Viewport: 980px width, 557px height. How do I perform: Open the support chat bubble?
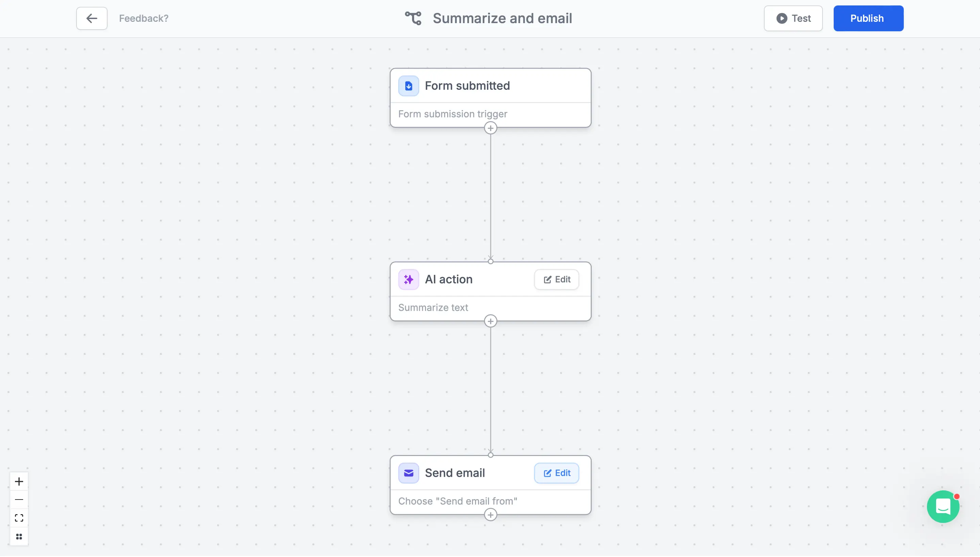(943, 507)
